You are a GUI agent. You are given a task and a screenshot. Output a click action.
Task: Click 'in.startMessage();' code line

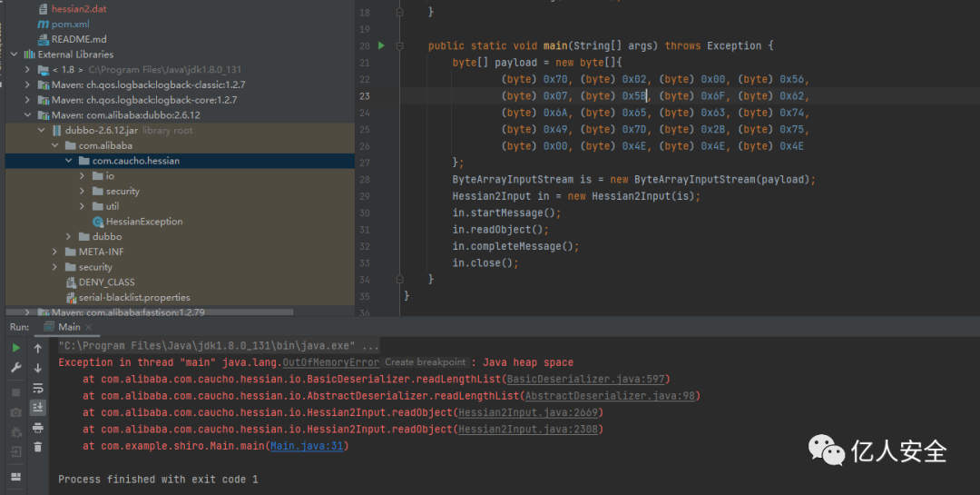point(507,213)
